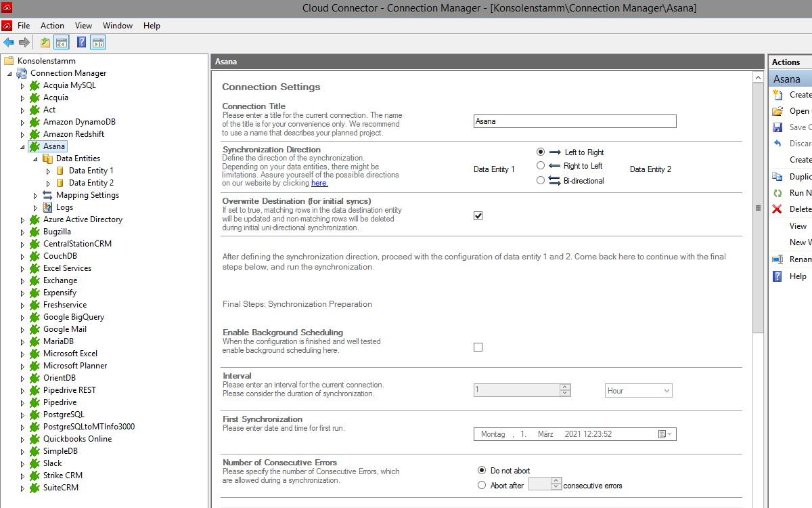Click the red Delete X icon in Actions

click(x=777, y=209)
